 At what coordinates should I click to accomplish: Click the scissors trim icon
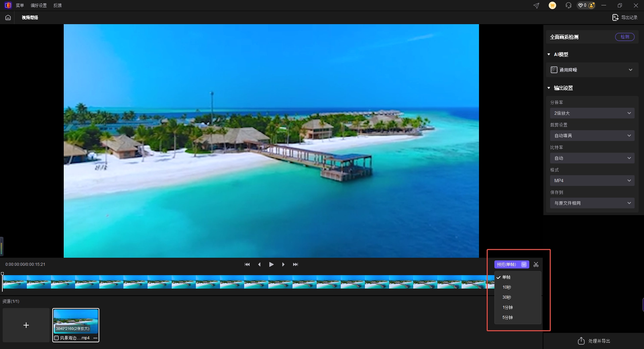(x=536, y=264)
